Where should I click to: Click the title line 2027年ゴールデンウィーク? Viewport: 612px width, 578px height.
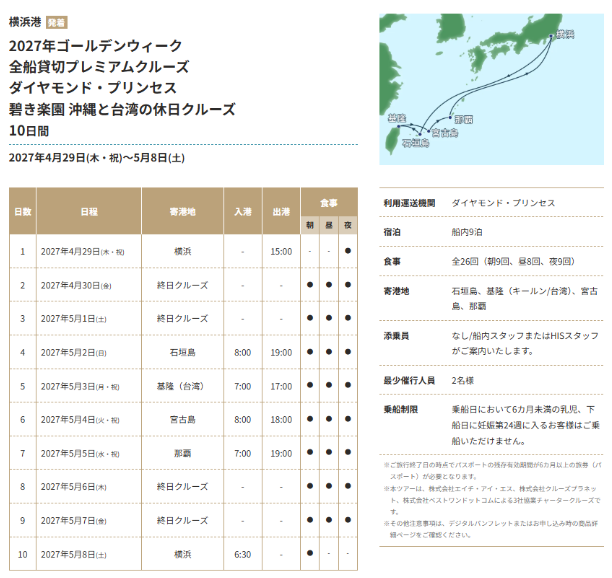(x=96, y=46)
